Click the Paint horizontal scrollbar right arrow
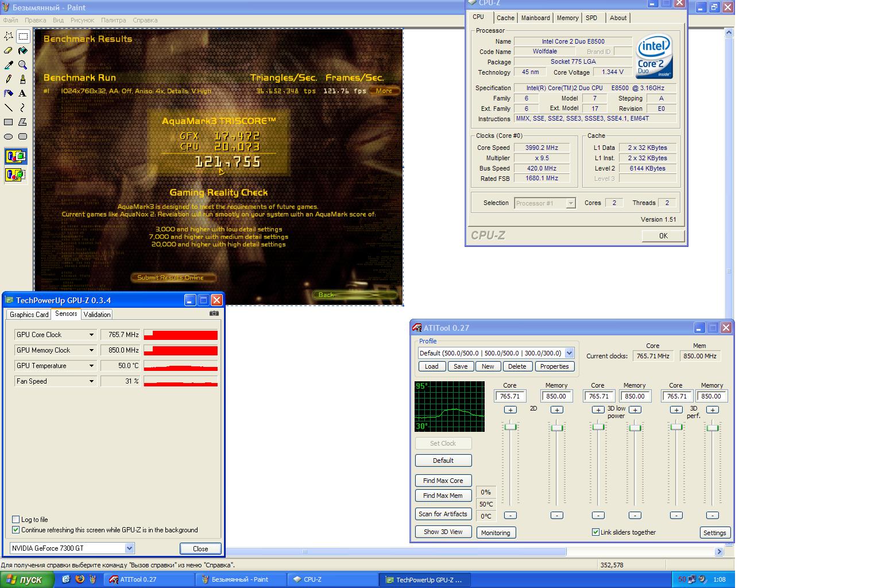This screenshot has width=882, height=588. click(x=719, y=552)
